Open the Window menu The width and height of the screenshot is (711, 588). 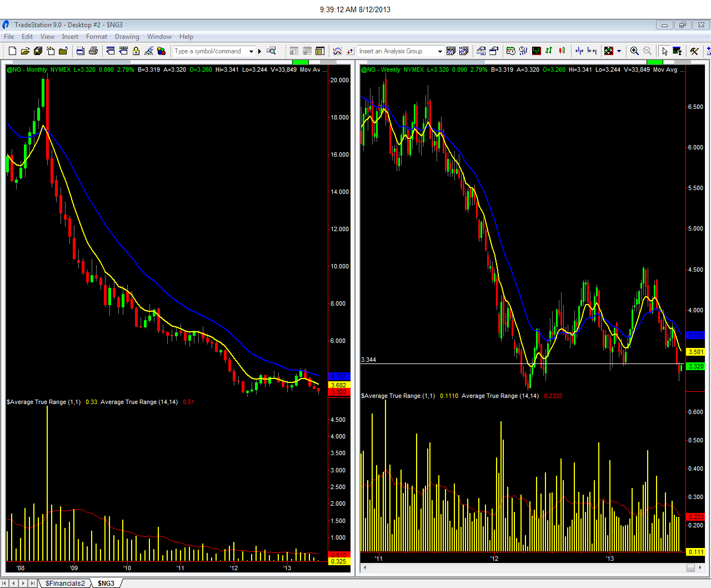coord(159,37)
